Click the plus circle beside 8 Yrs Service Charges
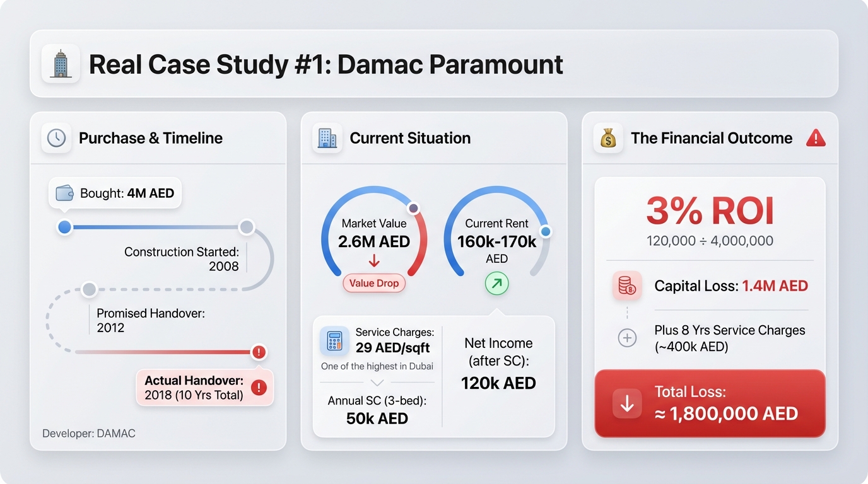 click(626, 338)
